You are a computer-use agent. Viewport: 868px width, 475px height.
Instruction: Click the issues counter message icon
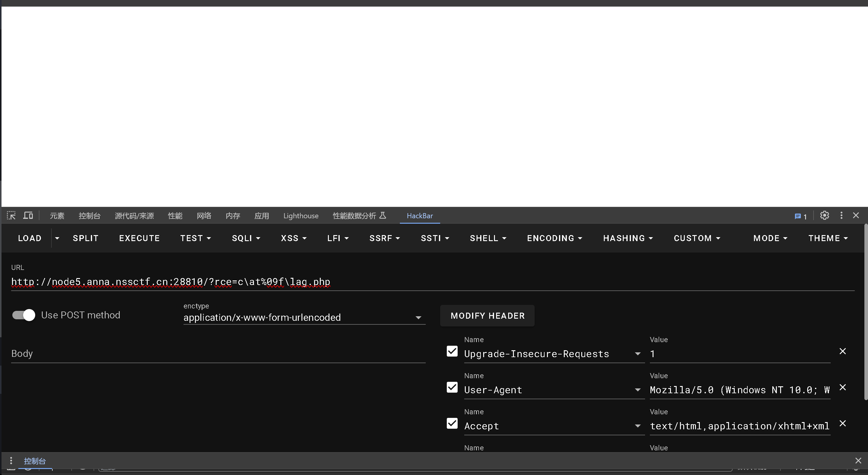click(800, 216)
